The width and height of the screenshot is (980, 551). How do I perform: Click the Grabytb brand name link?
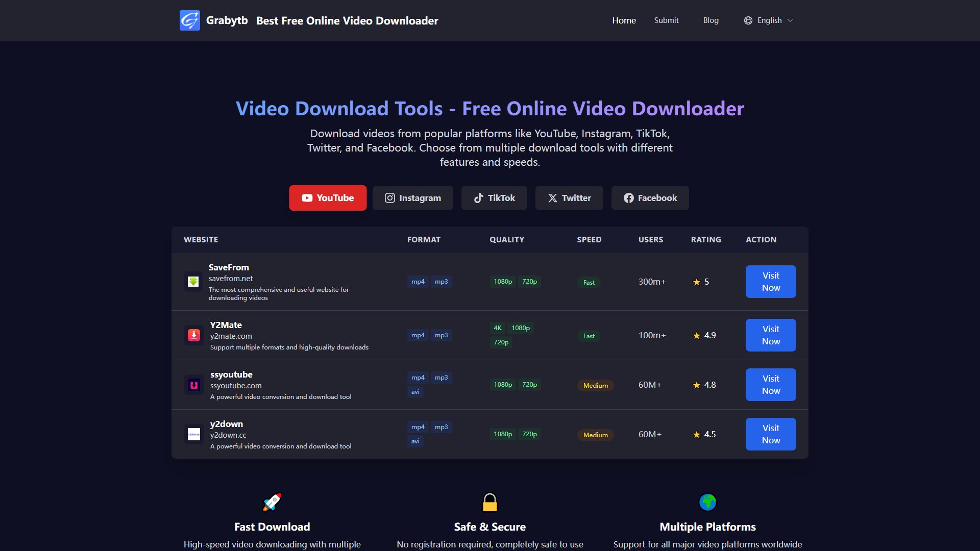click(x=227, y=20)
